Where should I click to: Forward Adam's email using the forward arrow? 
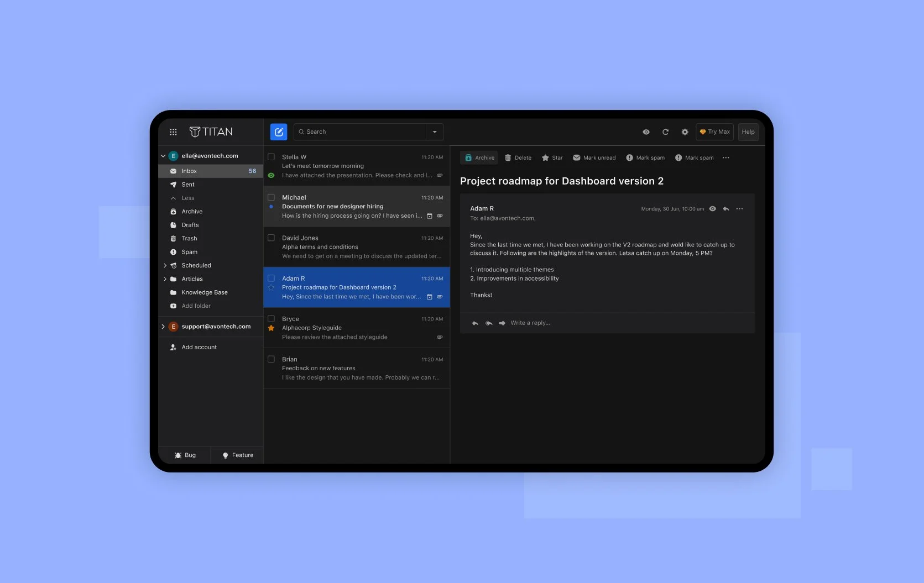502,323
